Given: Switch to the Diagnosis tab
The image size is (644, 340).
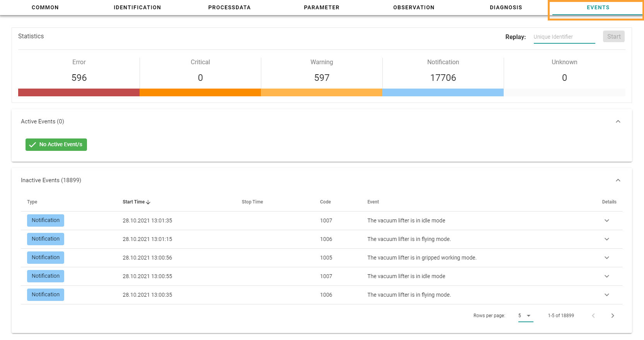Looking at the screenshot, I should point(506,7).
